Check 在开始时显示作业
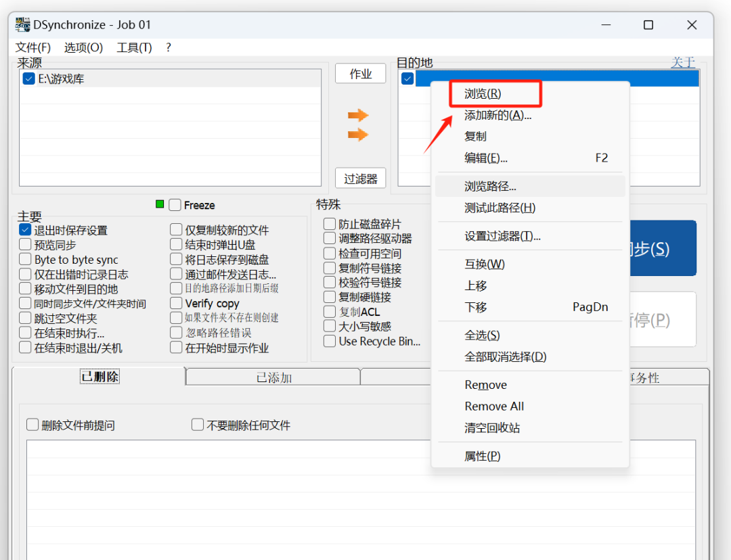 pos(176,348)
